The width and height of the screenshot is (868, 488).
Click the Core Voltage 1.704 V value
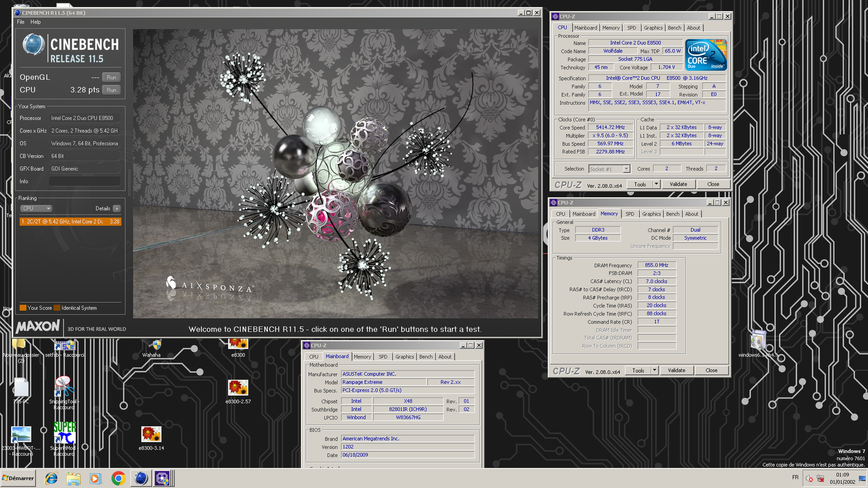666,67
